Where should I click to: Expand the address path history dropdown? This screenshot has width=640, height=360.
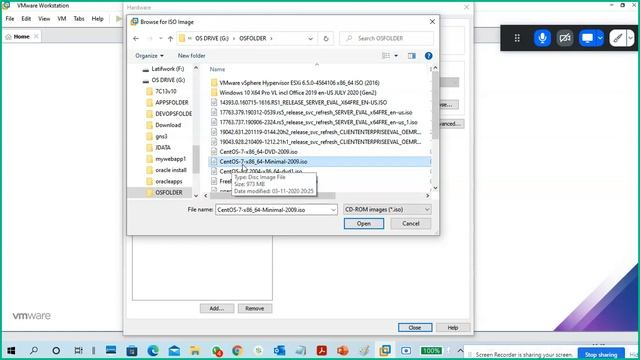pos(310,38)
